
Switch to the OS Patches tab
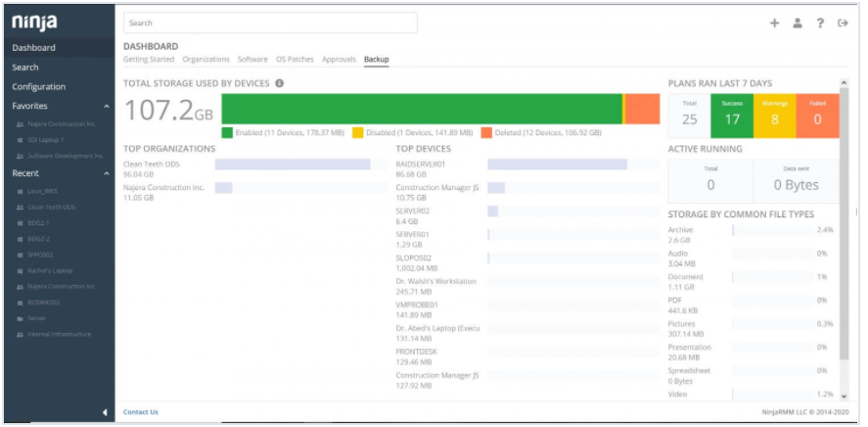tap(295, 60)
